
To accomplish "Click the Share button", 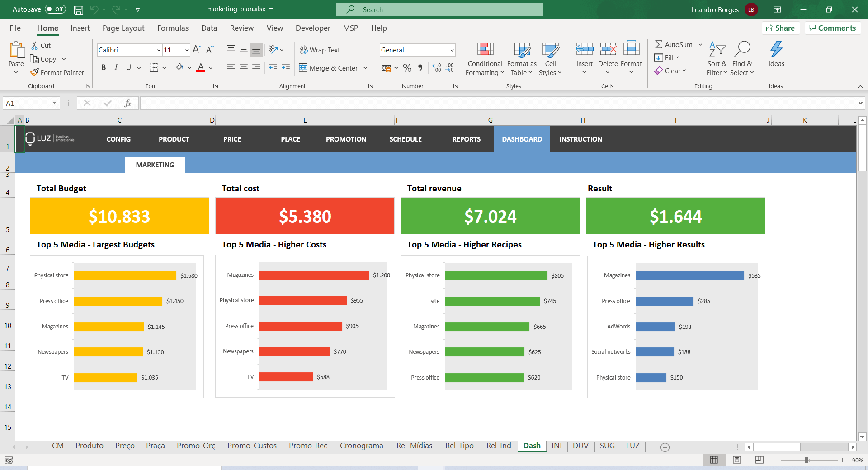I will pos(781,28).
